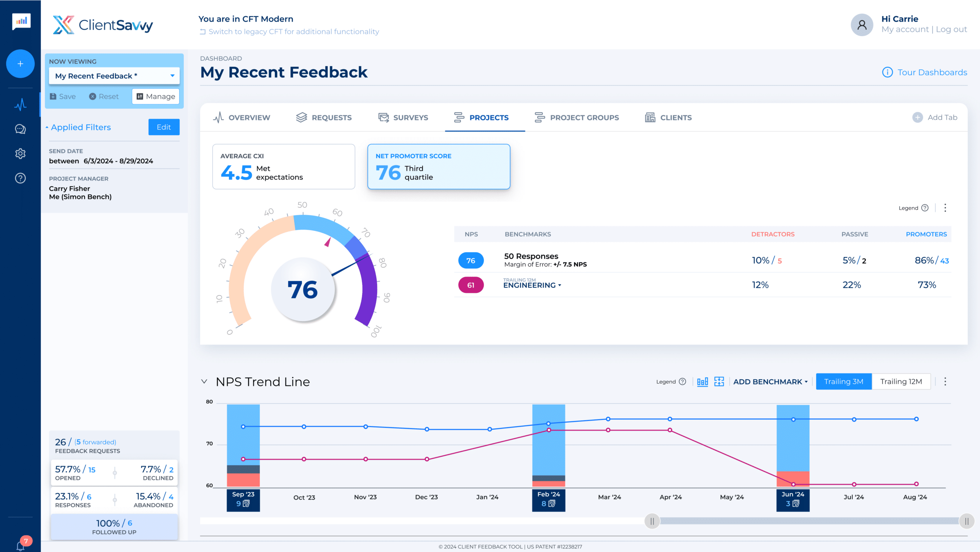The image size is (980, 552).
Task: Click the Overview tab
Action: (x=250, y=118)
